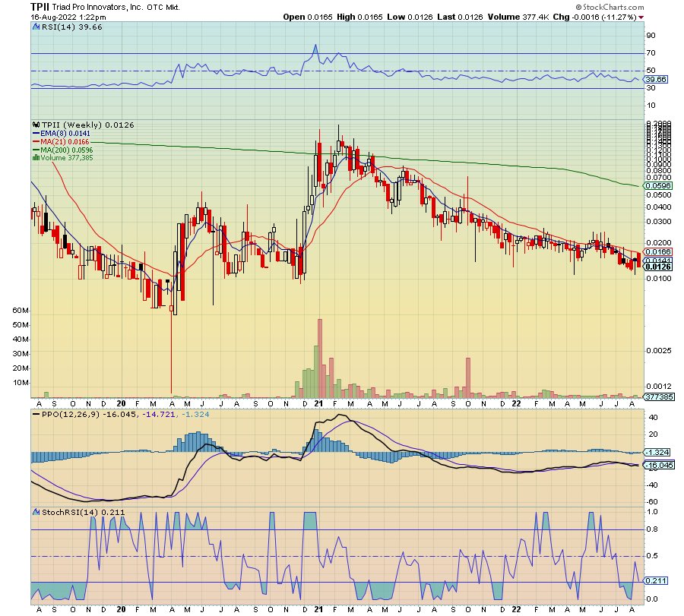
Task: Click the red MA(21) line swatch
Action: (36, 142)
